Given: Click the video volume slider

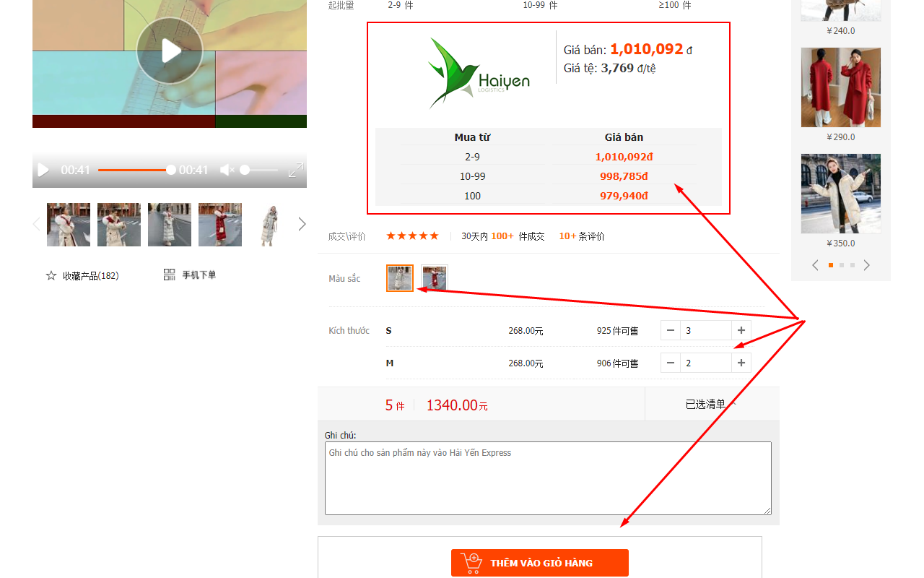Looking at the screenshot, I should (x=259, y=170).
